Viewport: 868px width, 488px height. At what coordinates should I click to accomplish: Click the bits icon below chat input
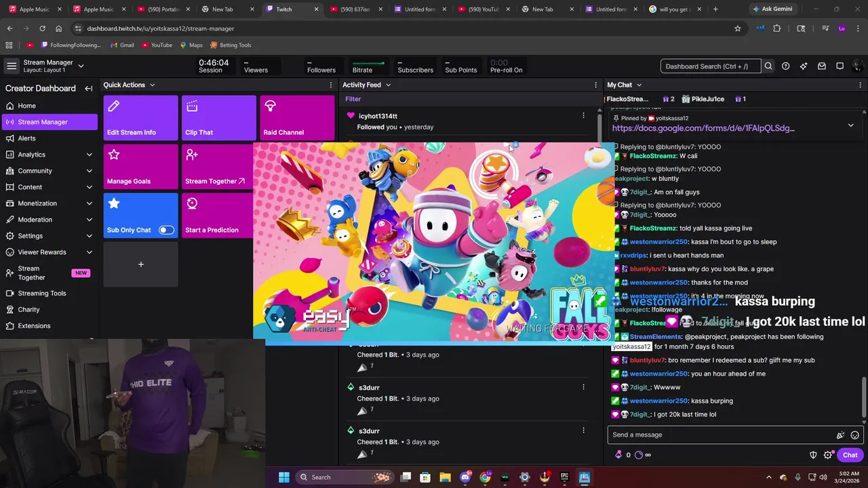618,455
